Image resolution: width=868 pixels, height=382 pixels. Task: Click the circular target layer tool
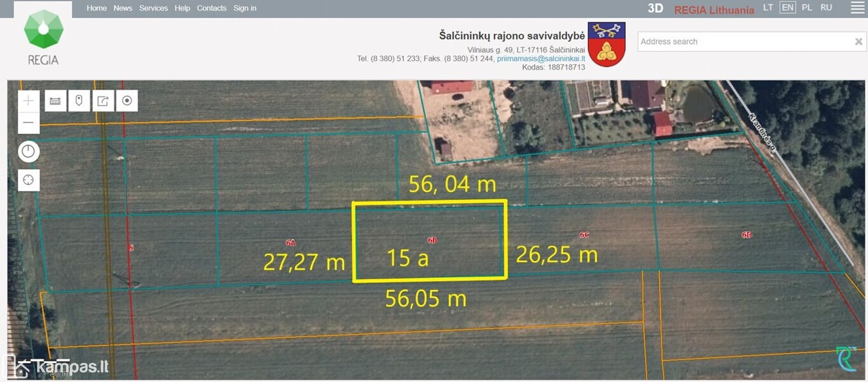pos(127,101)
